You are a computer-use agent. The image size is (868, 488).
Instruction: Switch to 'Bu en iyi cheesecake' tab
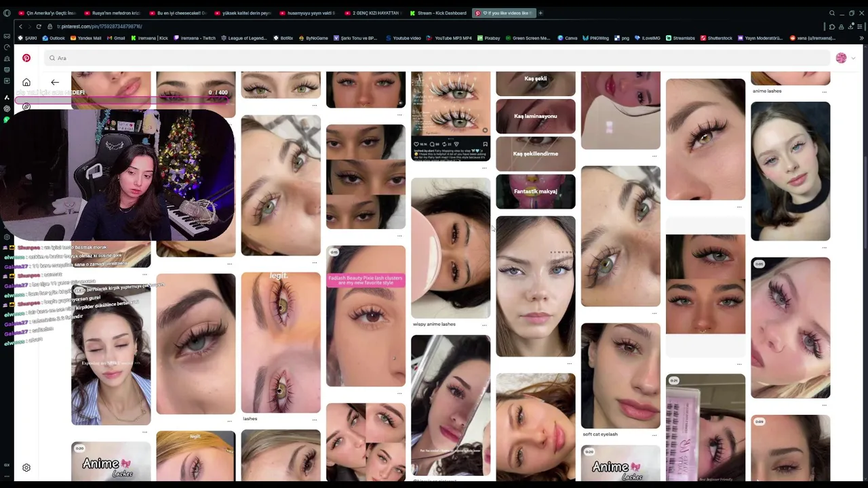178,13
